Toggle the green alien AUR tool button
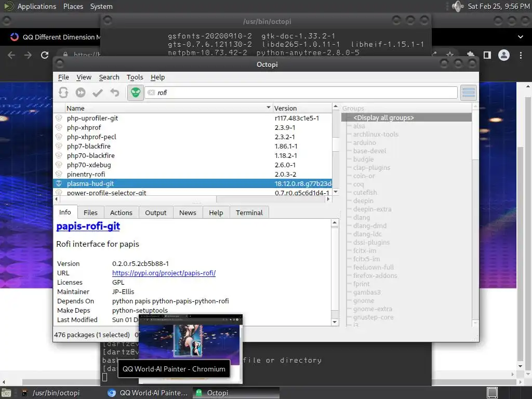The width and height of the screenshot is (532, 399). pos(136,92)
